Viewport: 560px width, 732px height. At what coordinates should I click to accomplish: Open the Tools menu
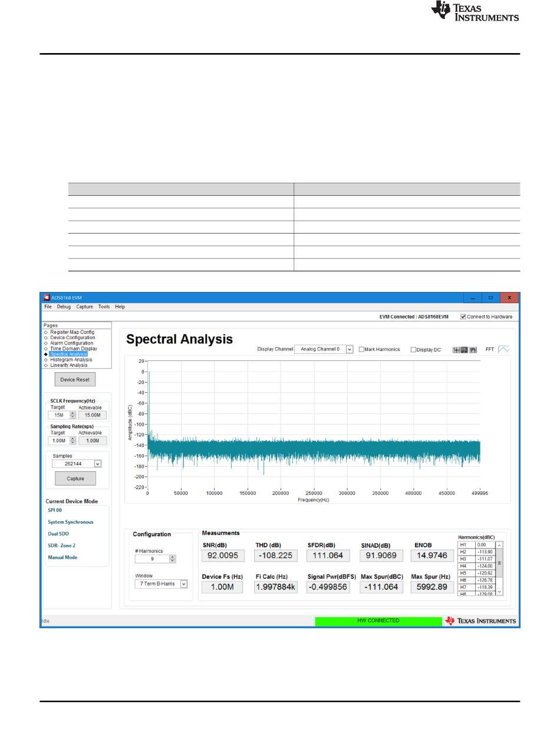pyautogui.click(x=104, y=307)
